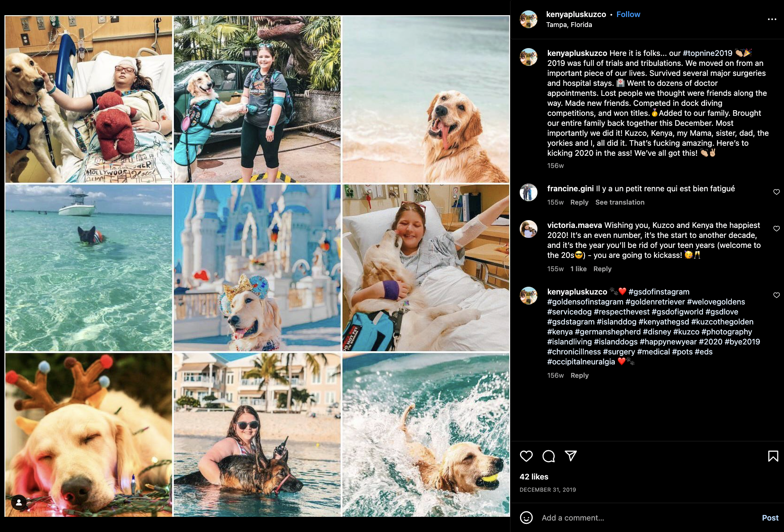View the 42 likes list
The height and width of the screenshot is (532, 784).
(534, 477)
